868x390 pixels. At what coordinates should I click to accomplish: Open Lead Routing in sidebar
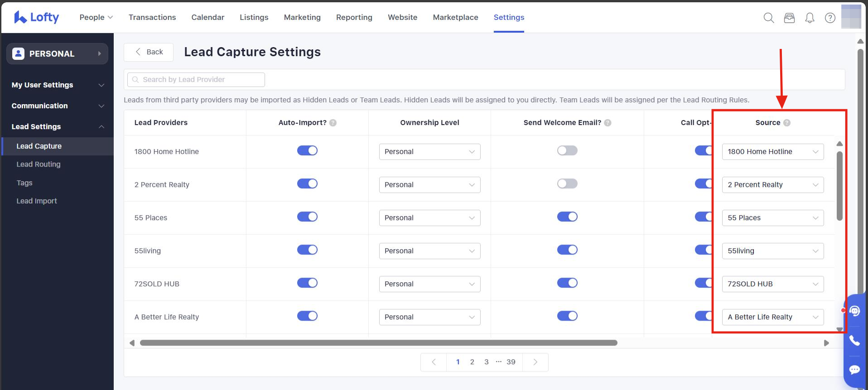pyautogui.click(x=39, y=164)
